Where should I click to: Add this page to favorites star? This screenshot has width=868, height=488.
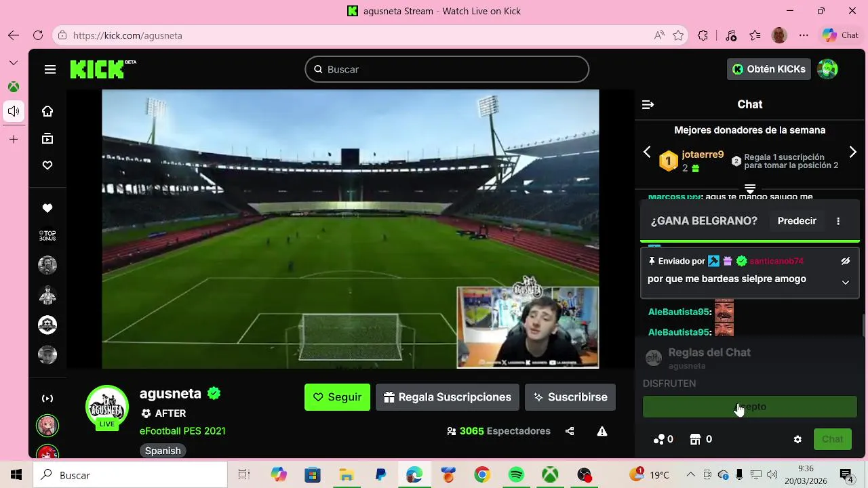[x=678, y=35]
